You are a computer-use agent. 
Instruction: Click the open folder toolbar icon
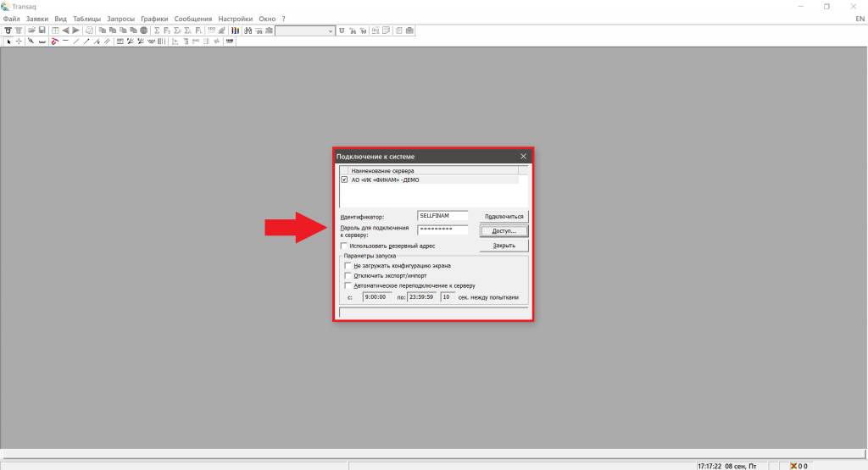(31, 30)
